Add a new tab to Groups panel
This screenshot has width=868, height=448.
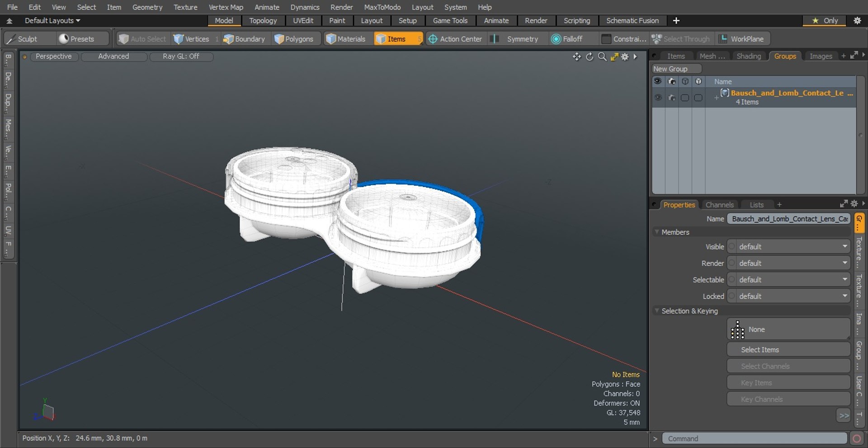point(843,56)
